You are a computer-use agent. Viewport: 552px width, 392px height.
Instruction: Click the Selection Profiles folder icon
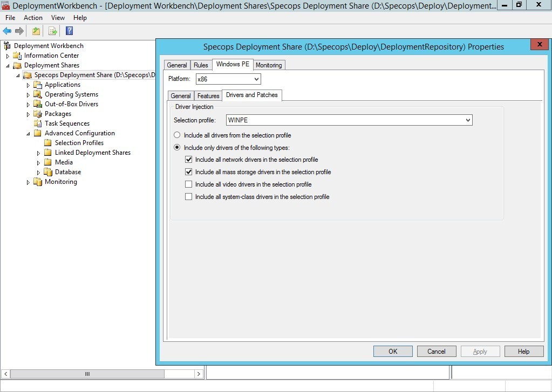coord(48,143)
